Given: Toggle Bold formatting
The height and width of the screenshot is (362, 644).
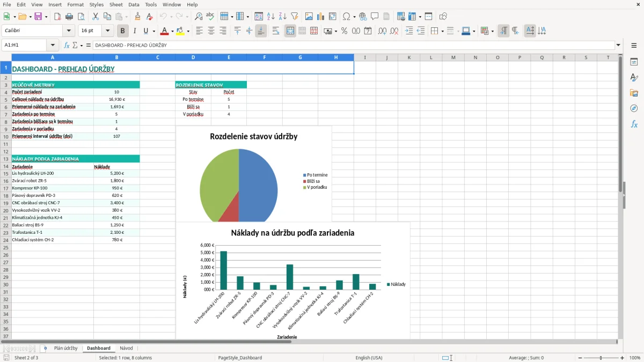Looking at the screenshot, I should coord(123,31).
